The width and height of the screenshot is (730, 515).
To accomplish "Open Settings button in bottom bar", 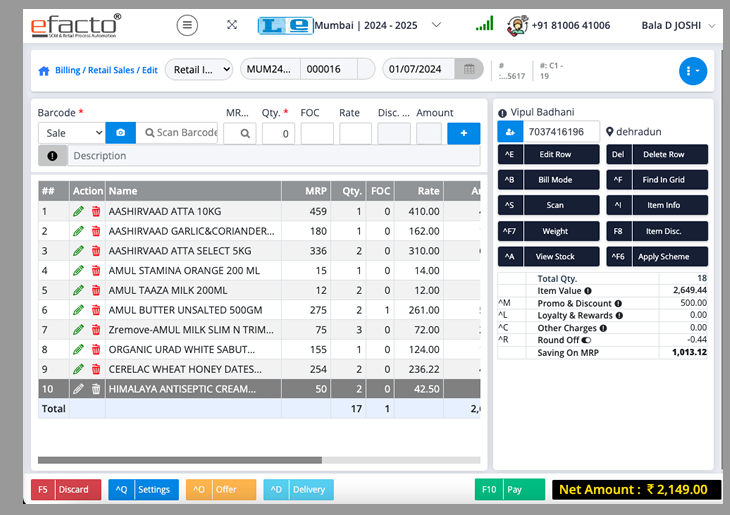I will (x=143, y=489).
